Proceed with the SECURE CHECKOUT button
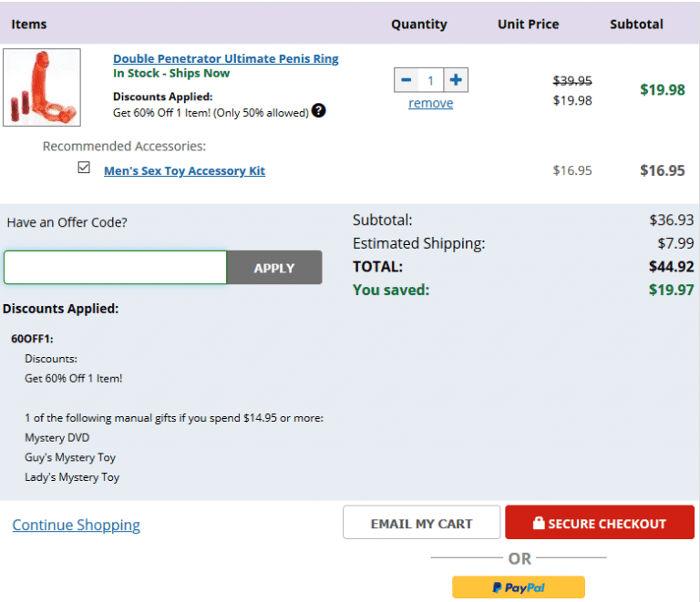The image size is (700, 602). (600, 524)
